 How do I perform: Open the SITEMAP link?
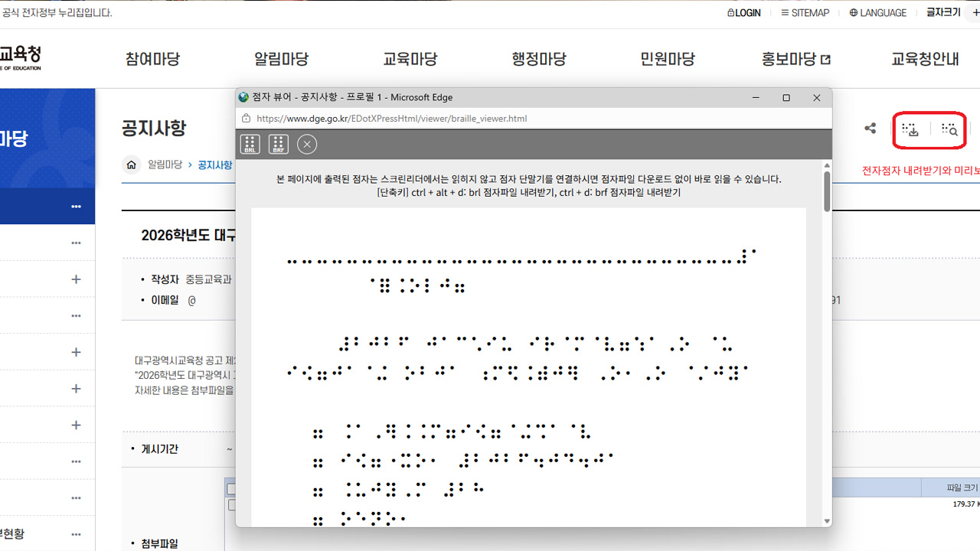pyautogui.click(x=805, y=13)
